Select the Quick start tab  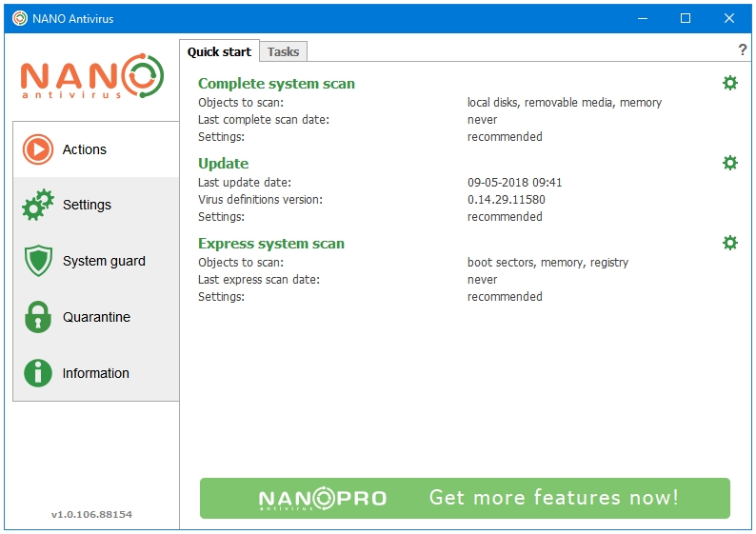tap(219, 51)
